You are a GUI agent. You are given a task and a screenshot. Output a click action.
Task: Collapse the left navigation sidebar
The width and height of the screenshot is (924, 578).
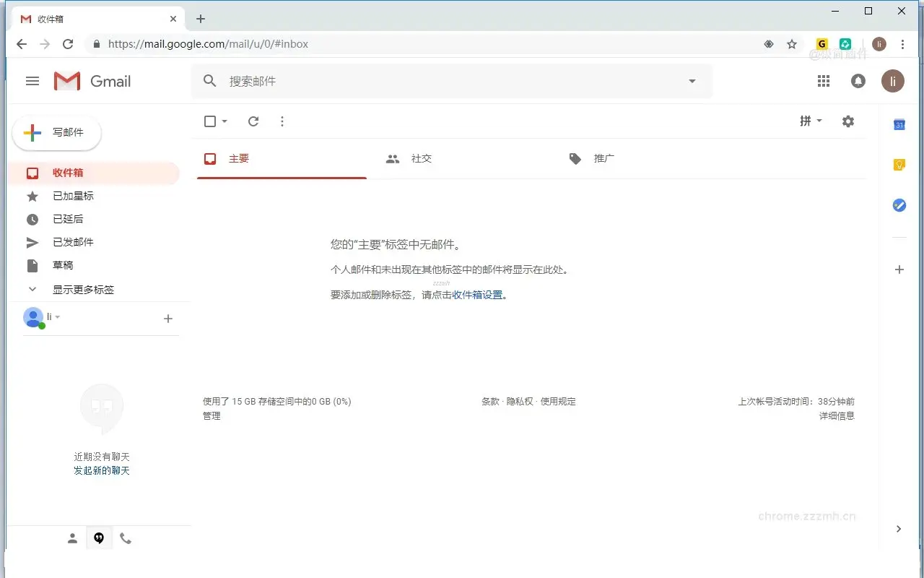(32, 81)
